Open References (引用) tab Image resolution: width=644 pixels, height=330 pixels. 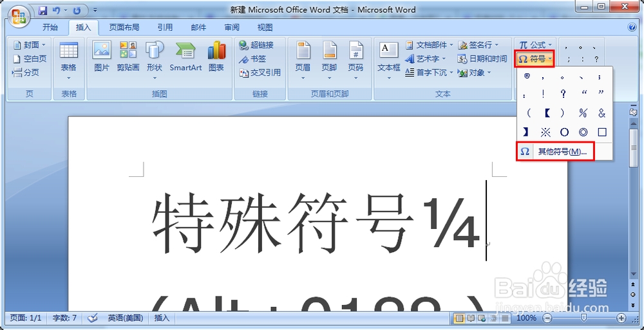coord(165,28)
